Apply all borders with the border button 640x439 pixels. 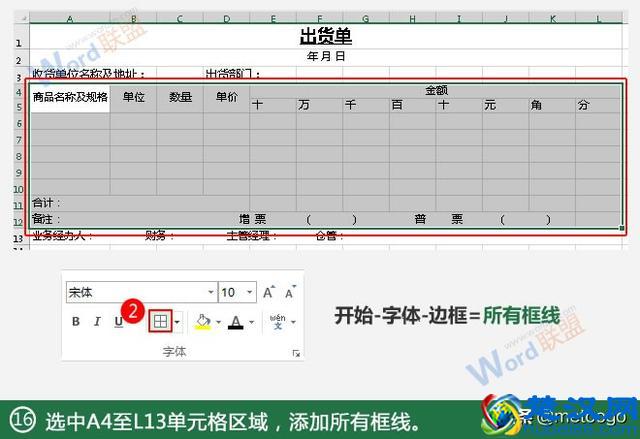(x=160, y=321)
